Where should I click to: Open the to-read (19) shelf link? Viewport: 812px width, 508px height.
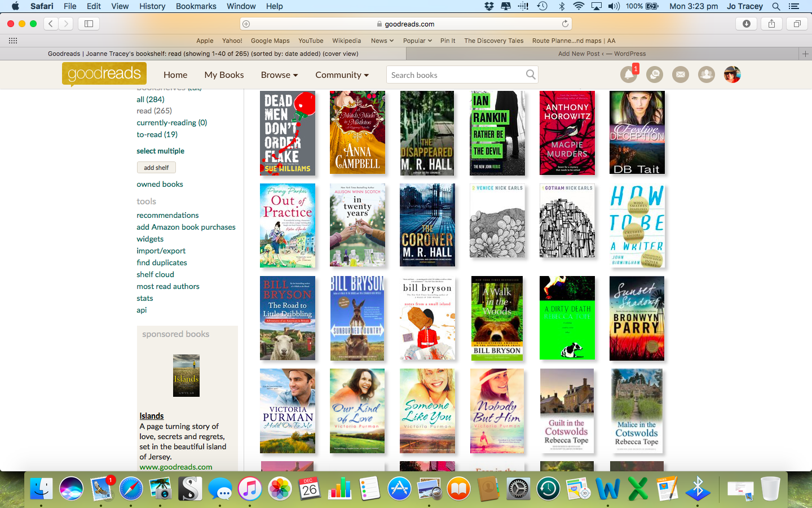[x=157, y=134]
